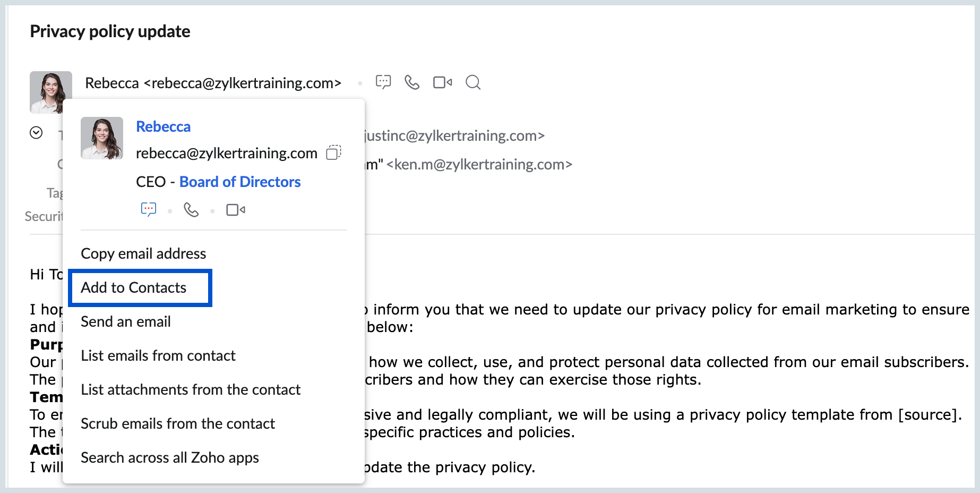Select Scrub emails from the contact
Viewport: 980px width, 493px height.
pos(177,423)
